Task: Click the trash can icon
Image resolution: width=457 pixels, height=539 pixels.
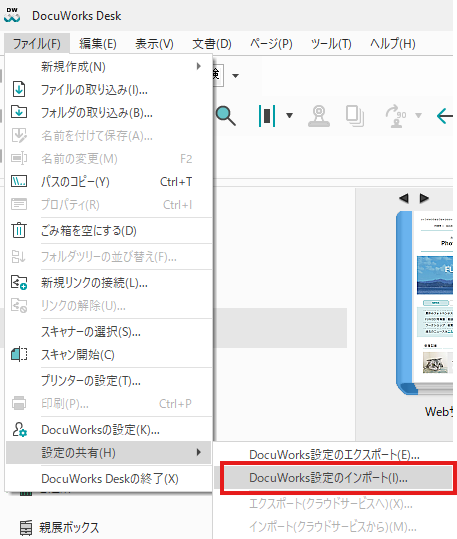Action: (19, 230)
